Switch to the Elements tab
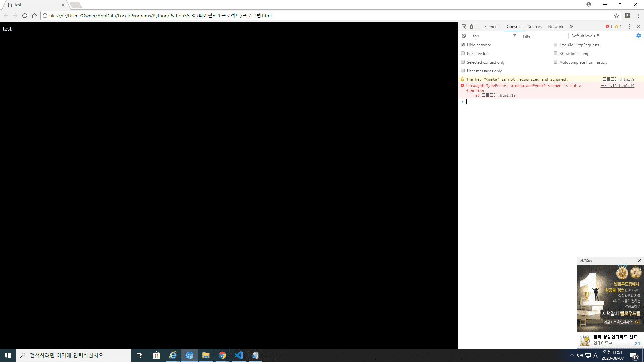 (x=492, y=27)
